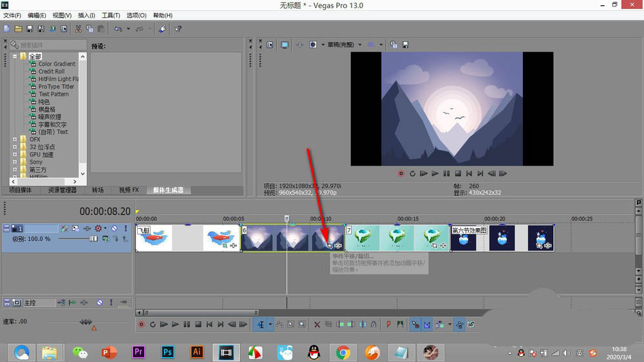Expand the OFX folder

[x=15, y=139]
